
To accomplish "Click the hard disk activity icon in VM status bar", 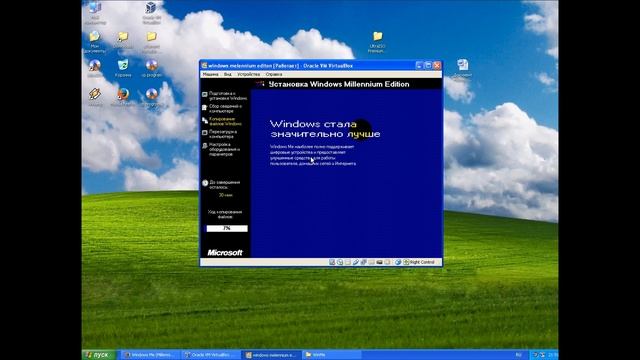I will [x=332, y=262].
